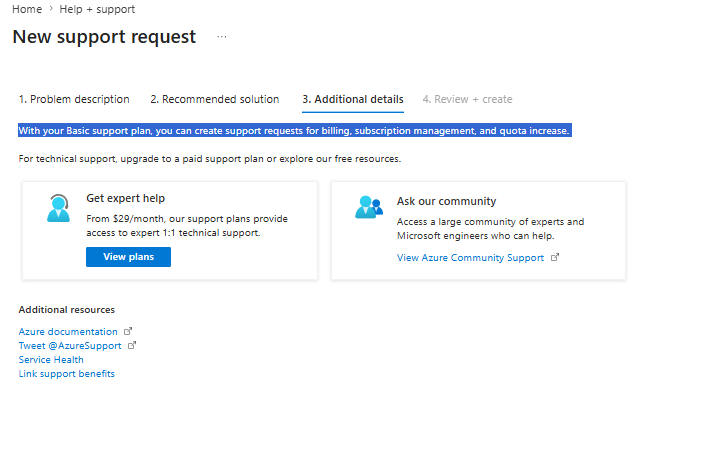Click the highlighted Basic support plan message
This screenshot has height=473, width=706.
pos(295,131)
